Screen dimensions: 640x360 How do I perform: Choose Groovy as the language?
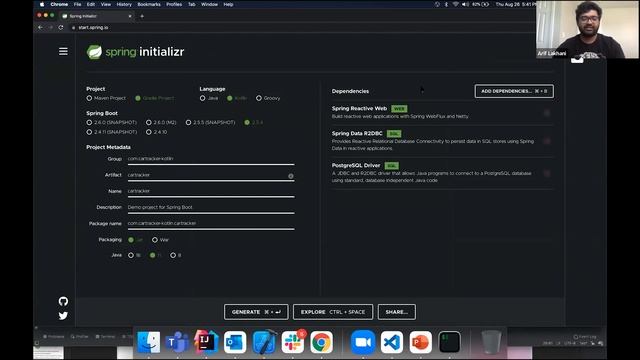pyautogui.click(x=268, y=98)
